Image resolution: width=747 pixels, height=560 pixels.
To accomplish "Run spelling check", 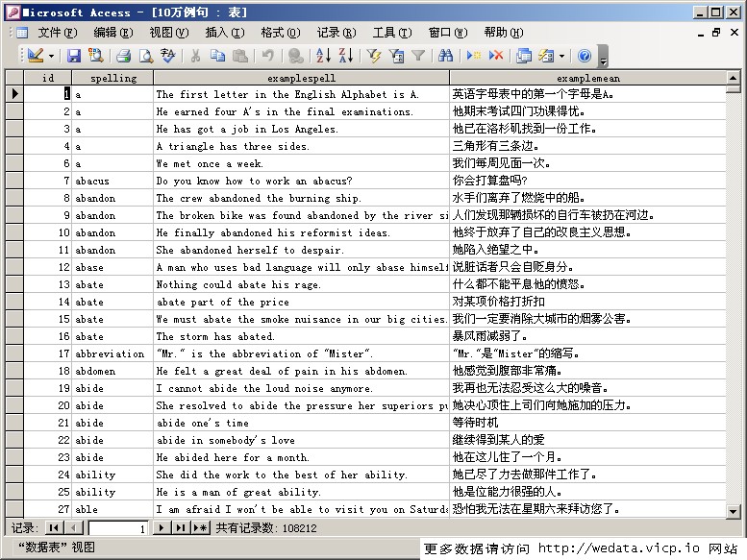I will coord(167,56).
